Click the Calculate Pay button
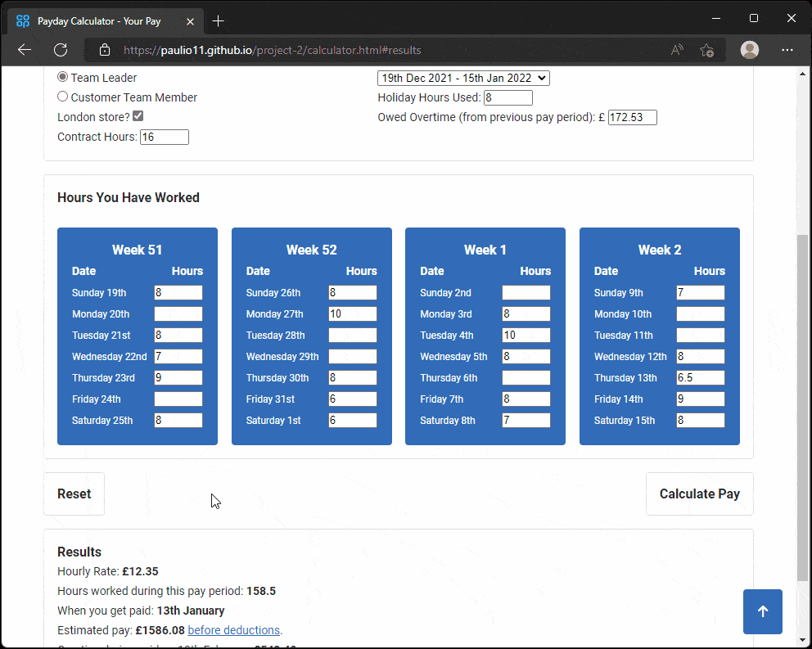The height and width of the screenshot is (649, 812). [x=699, y=494]
